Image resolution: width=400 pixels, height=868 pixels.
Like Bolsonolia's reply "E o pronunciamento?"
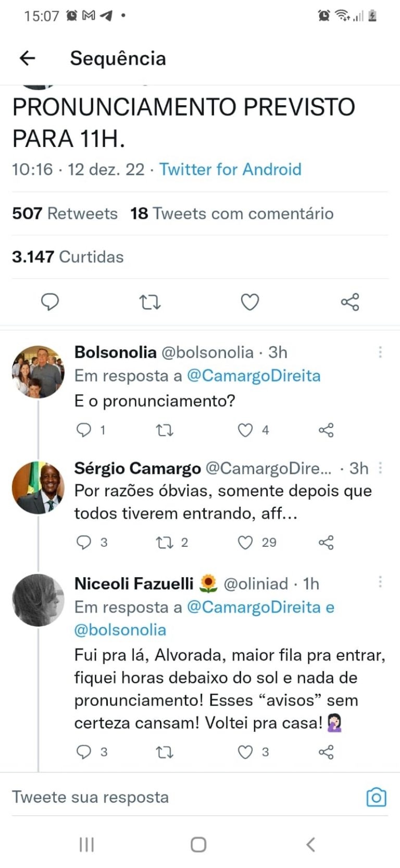[245, 430]
